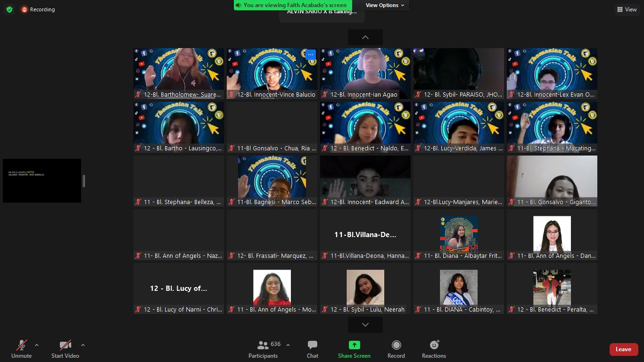Start recording with the Record icon

coord(396,346)
